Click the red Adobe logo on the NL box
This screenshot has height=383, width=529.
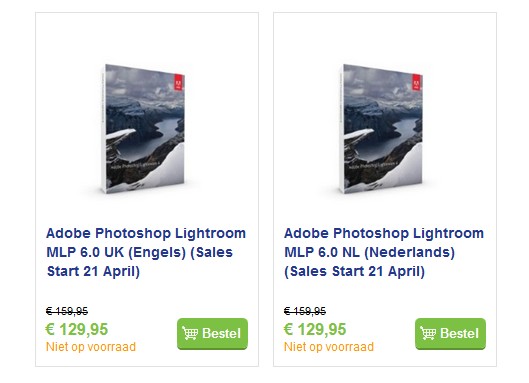(417, 82)
